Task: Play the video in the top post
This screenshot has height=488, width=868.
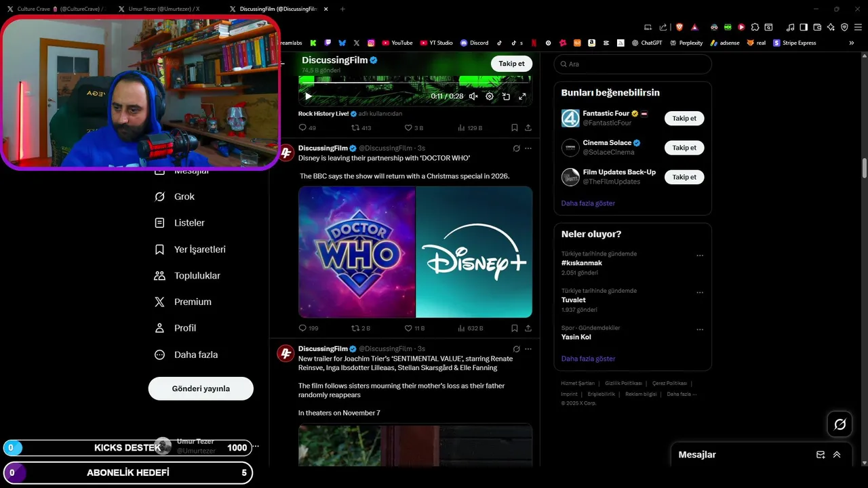Action: 308,96
